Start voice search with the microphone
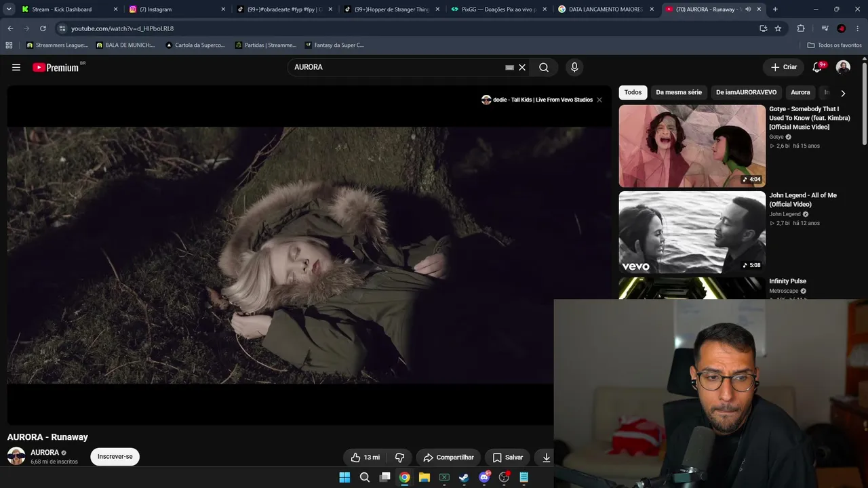 click(574, 67)
